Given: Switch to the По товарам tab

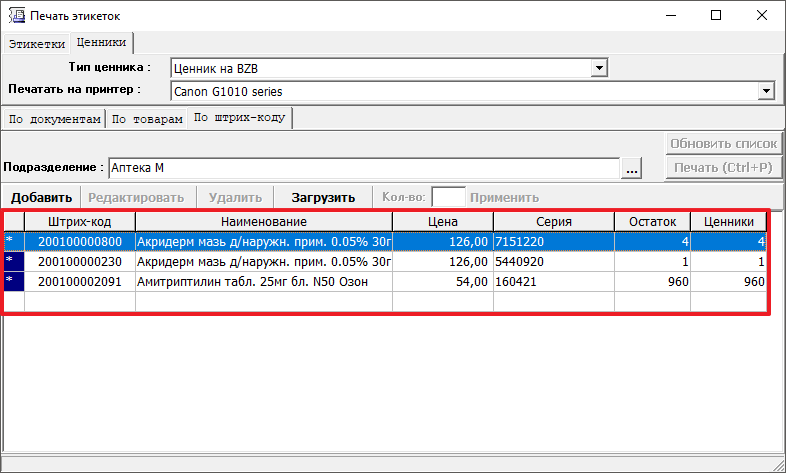Looking at the screenshot, I should point(146,119).
